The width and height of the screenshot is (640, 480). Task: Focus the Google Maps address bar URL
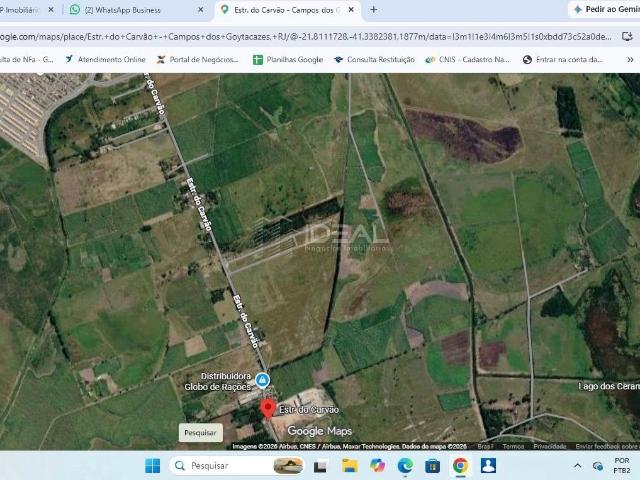[306, 37]
